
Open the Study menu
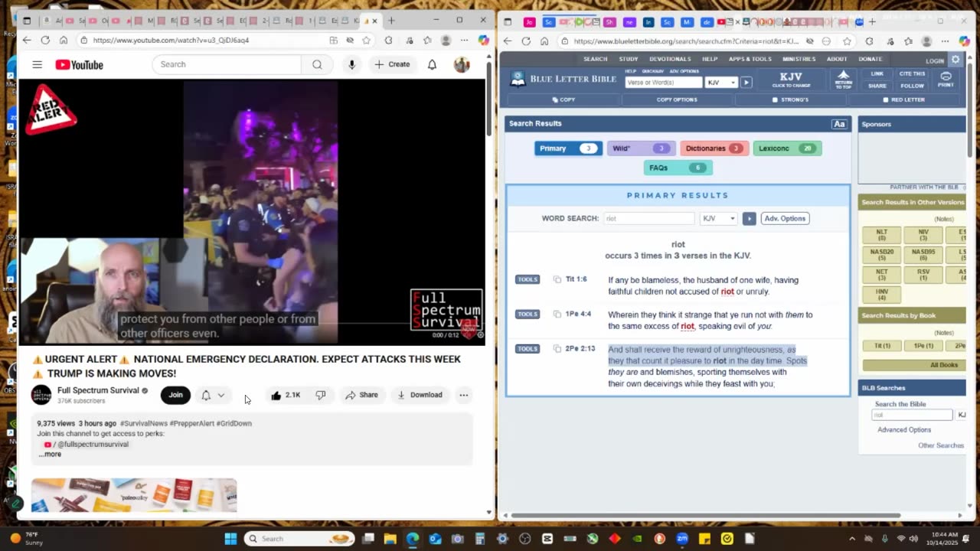pos(629,59)
